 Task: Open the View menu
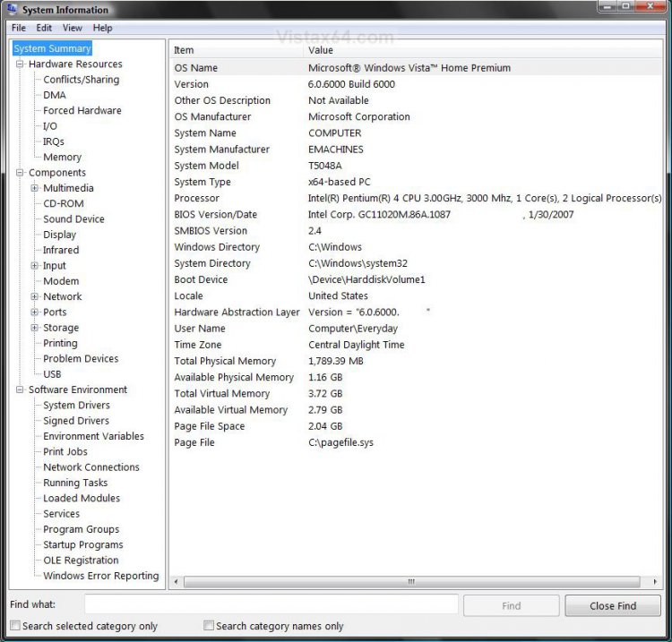click(72, 28)
